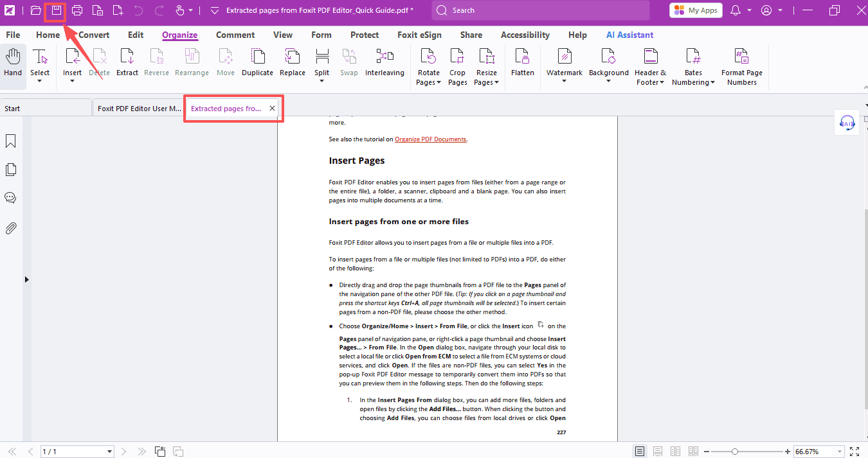Switch to the Start document tab
This screenshot has height=458, width=868.
[46, 108]
